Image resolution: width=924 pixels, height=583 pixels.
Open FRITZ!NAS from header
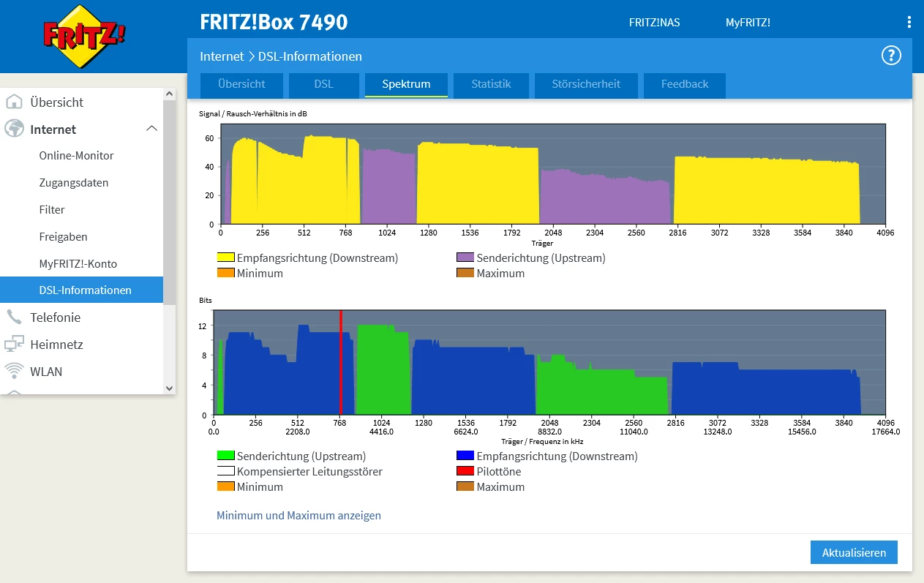pyautogui.click(x=654, y=23)
